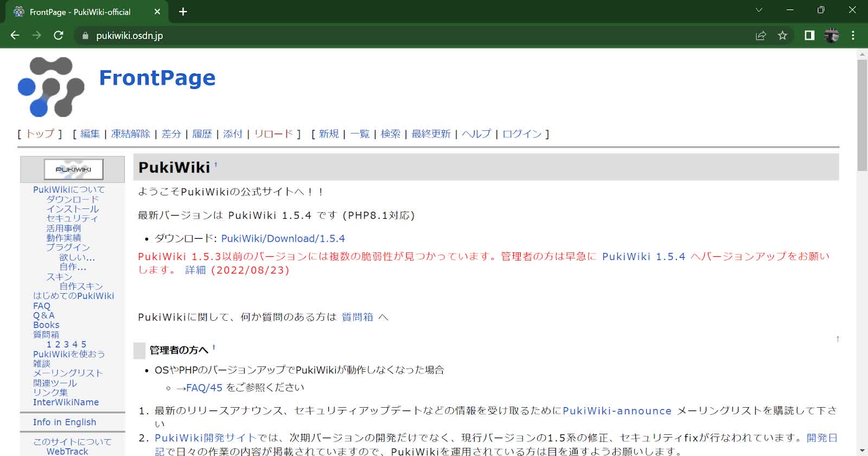This screenshot has height=456, width=868.
Task: Select the FrontPage browser tab
Action: pyautogui.click(x=87, y=12)
